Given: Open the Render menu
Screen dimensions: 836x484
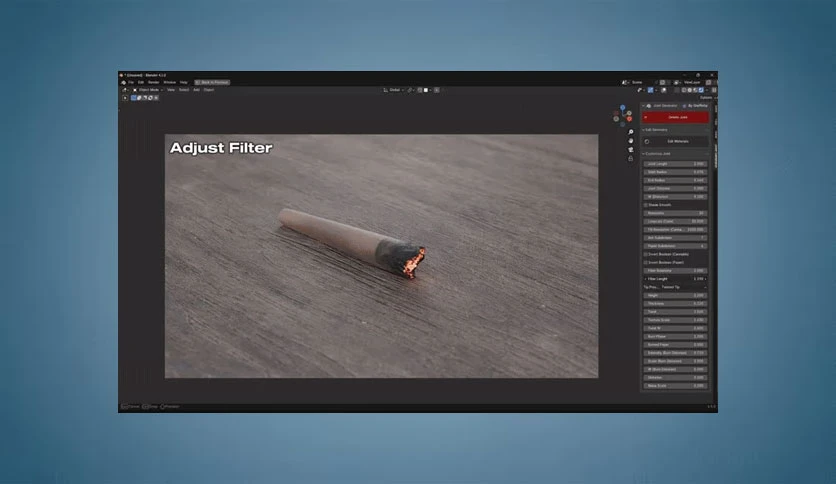Looking at the screenshot, I should (154, 83).
